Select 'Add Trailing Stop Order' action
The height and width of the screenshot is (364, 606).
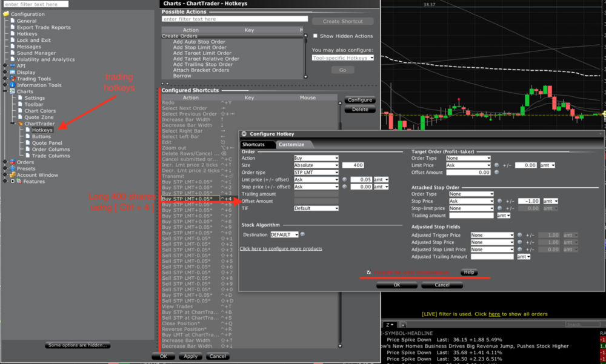(x=203, y=65)
